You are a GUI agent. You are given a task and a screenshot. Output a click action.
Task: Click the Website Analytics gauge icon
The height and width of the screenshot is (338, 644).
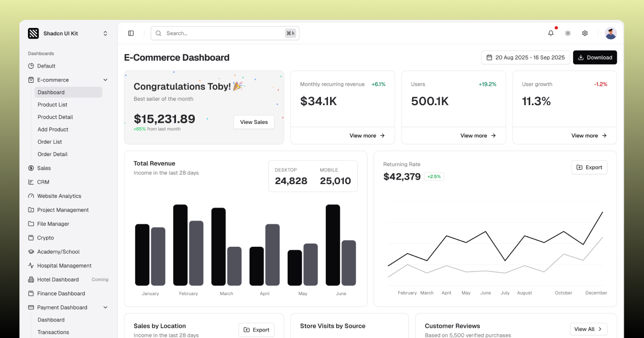point(31,196)
